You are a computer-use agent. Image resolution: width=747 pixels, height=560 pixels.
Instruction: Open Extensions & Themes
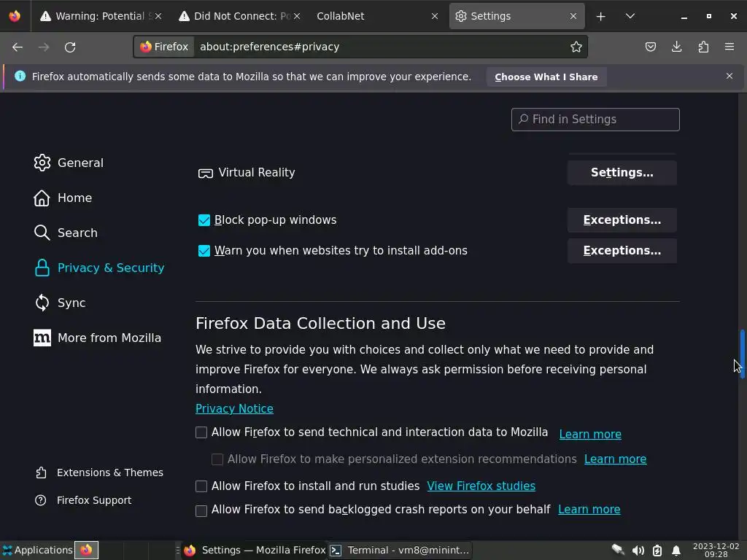99,472
